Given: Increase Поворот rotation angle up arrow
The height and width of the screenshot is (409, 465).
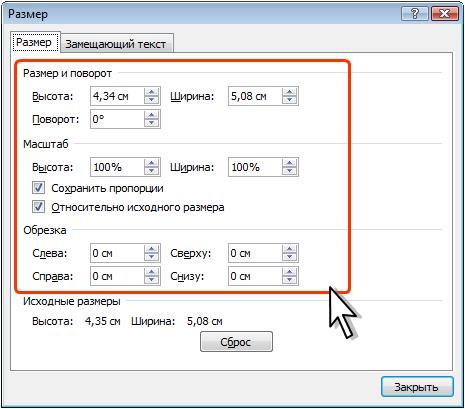Looking at the screenshot, I should pyautogui.click(x=152, y=115).
